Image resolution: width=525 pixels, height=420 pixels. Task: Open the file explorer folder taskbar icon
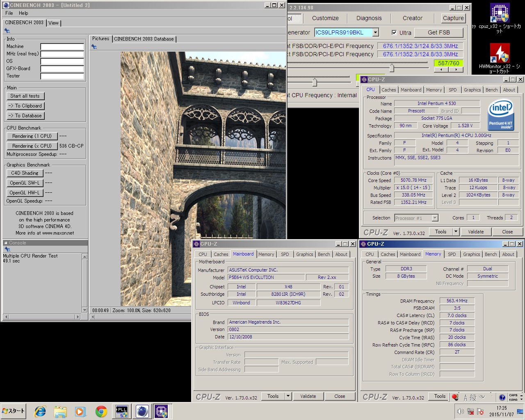tap(60, 411)
